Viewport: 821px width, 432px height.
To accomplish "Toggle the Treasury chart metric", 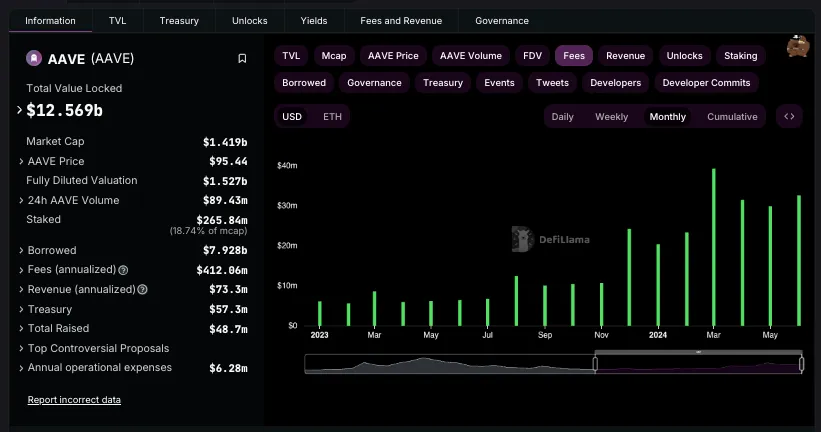I will pos(443,83).
